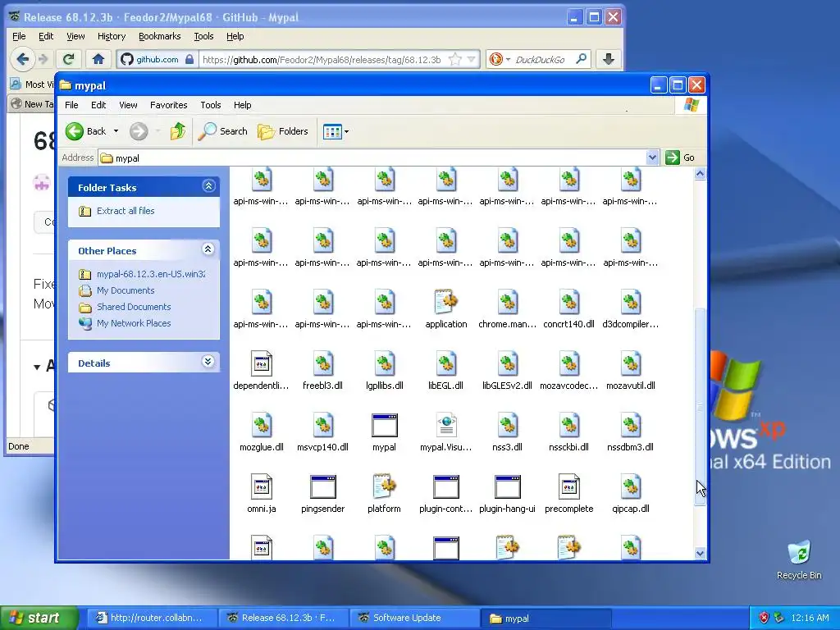Select the chrome.man... file icon
The width and height of the screenshot is (840, 630).
(507, 302)
